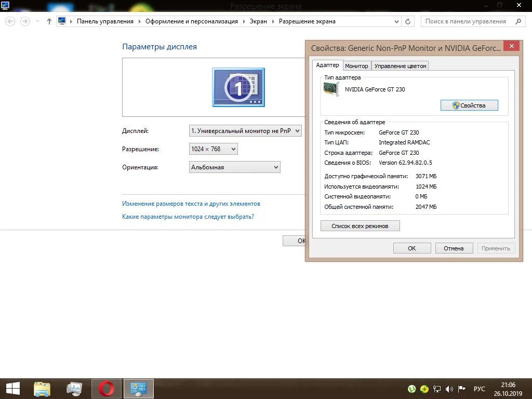The height and width of the screenshot is (399, 532).
Task: Click Version 62.94.82.0.5 BIOS text
Action: click(x=405, y=163)
